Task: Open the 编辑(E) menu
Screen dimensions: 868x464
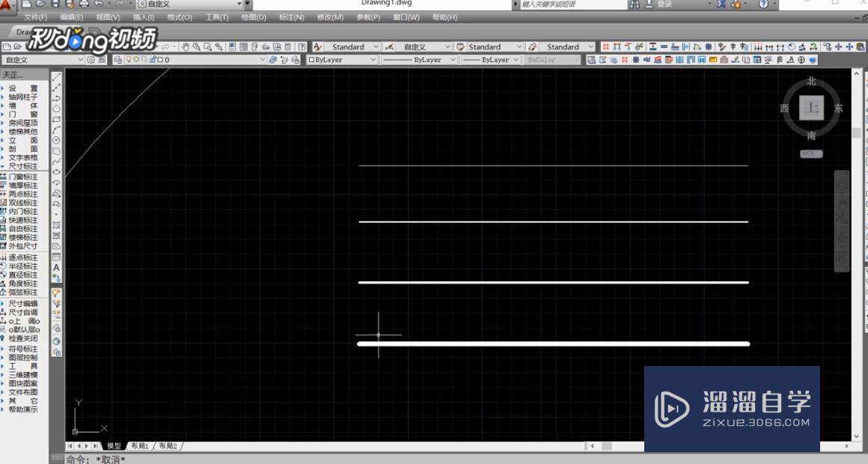Action: point(71,17)
